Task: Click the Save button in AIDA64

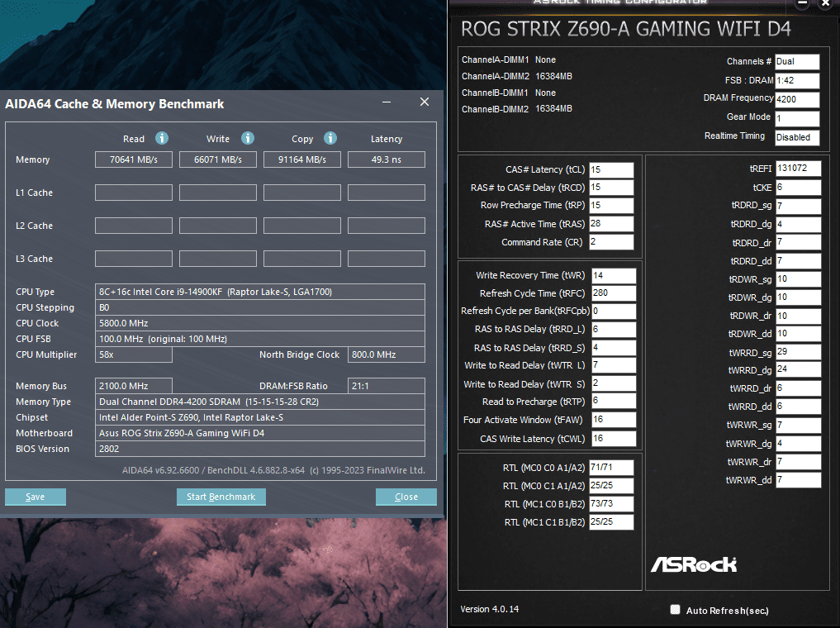Action: coord(36,497)
